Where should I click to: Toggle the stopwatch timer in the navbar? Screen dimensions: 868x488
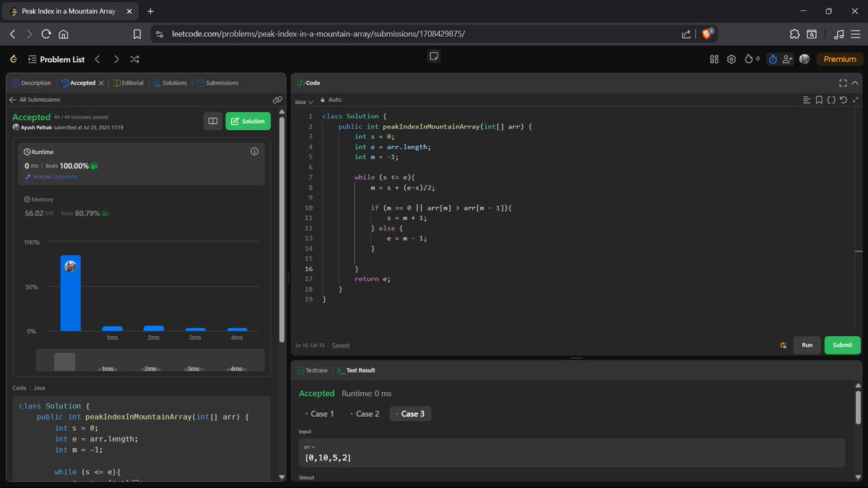coord(773,59)
